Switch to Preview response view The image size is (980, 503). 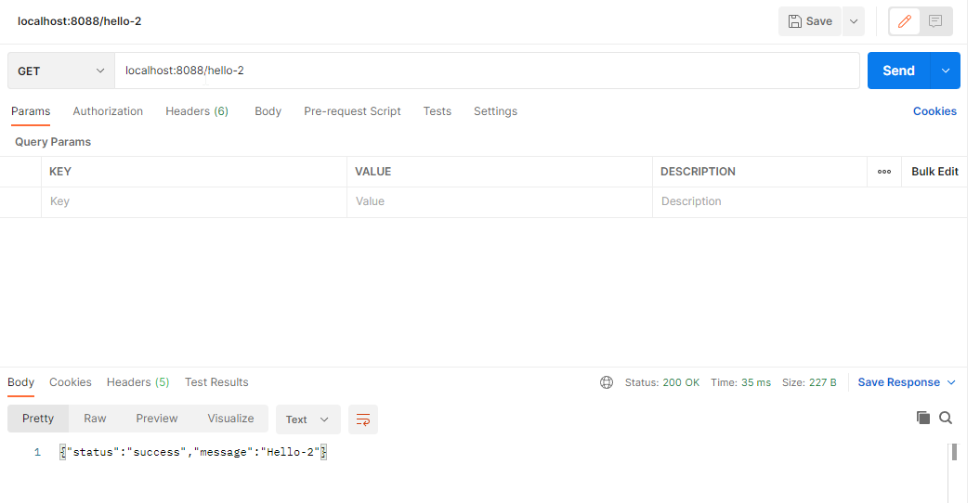(x=156, y=419)
